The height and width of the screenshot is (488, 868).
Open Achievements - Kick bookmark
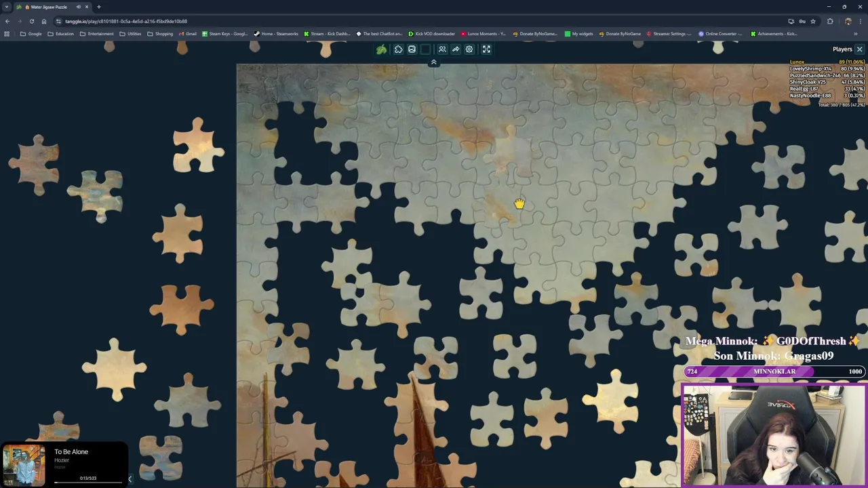coord(774,34)
